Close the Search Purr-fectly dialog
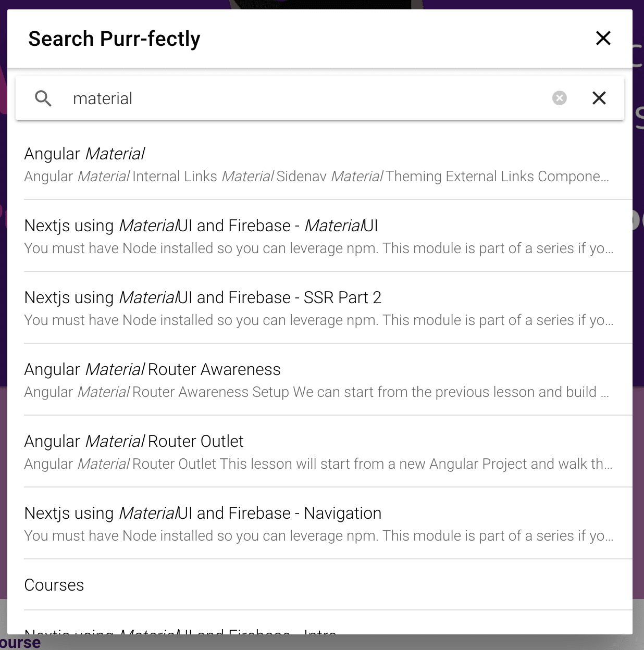This screenshot has height=650, width=644. coord(603,38)
